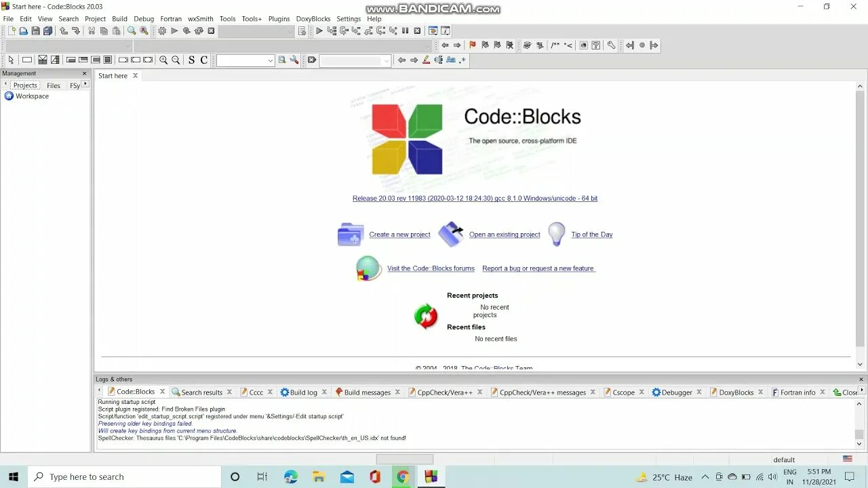Open the Plugins menu
This screenshot has width=868, height=488.
[279, 19]
